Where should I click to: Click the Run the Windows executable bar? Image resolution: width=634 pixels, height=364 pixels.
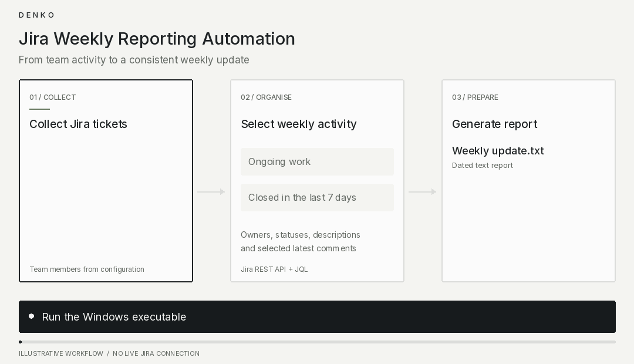coord(318,316)
